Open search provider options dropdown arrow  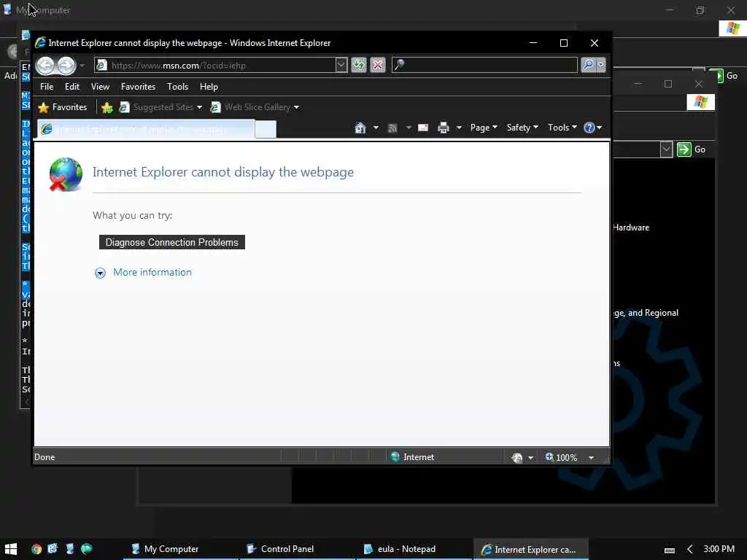[601, 65]
